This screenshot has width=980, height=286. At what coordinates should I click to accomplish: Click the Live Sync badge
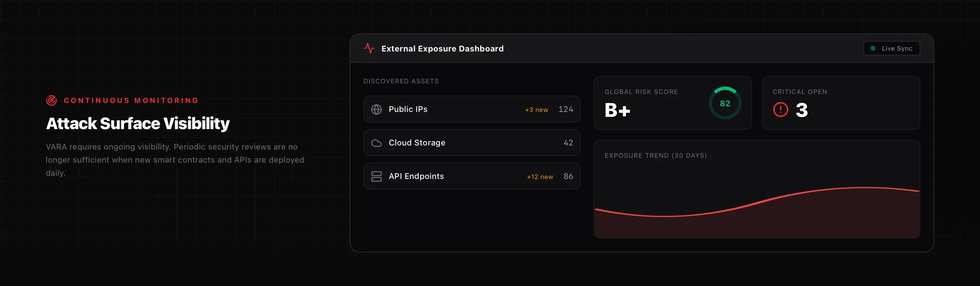tap(892, 48)
